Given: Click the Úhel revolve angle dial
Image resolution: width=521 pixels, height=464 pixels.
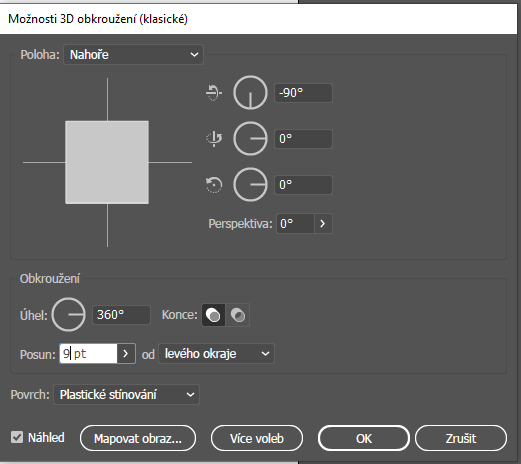Looking at the screenshot, I should tap(69, 314).
